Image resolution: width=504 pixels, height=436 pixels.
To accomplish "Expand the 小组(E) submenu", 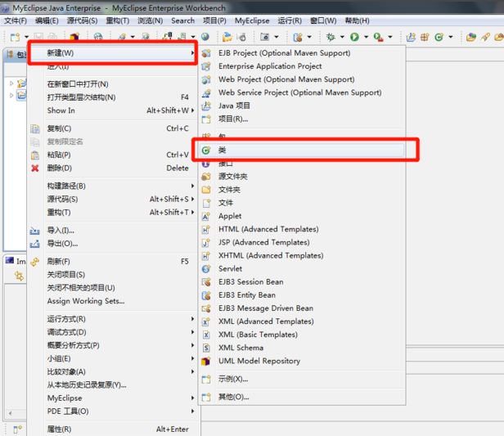I will point(113,358).
